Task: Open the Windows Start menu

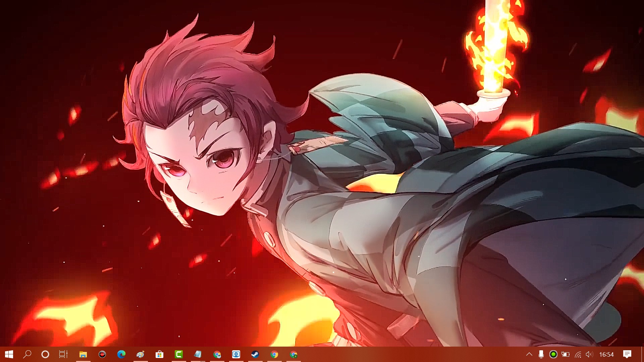Action: coord(9,354)
